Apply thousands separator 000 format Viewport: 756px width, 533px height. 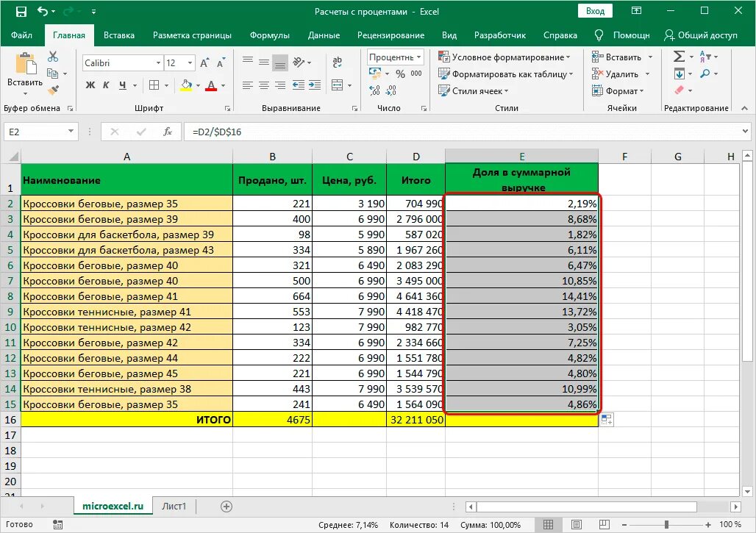(416, 74)
